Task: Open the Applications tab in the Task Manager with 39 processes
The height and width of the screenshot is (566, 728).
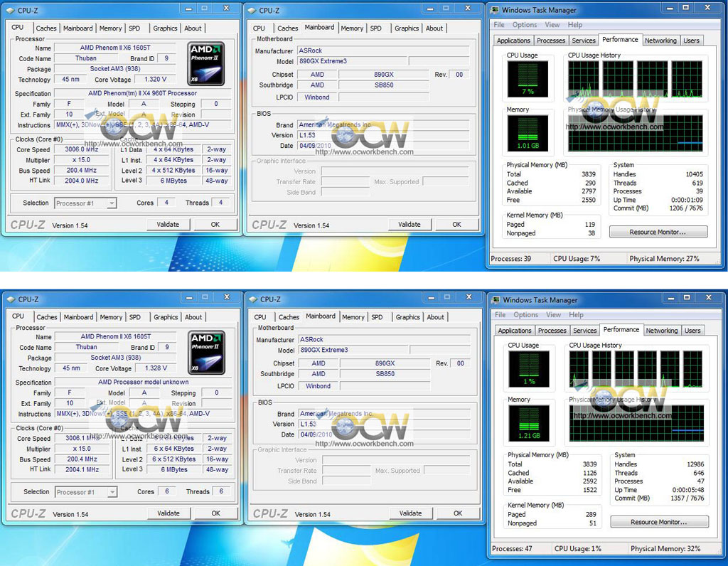Action: click(x=513, y=41)
